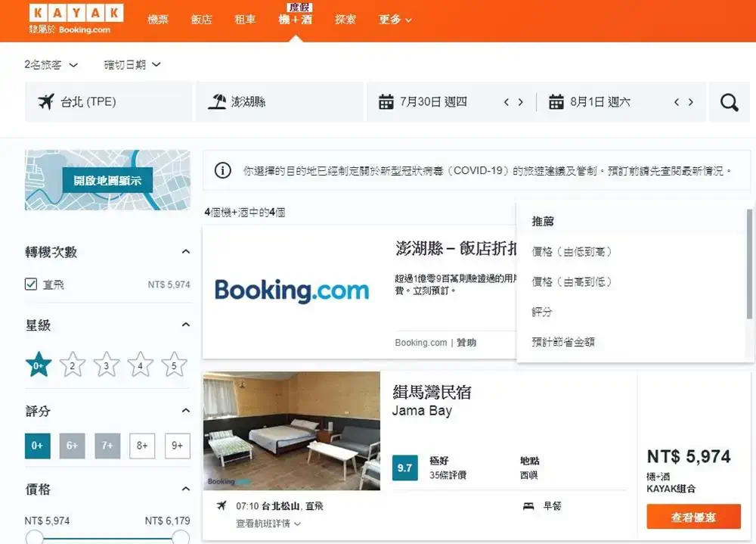Viewport: 756px width, 544px height.
Task: Click the magnifying glass search icon
Action: pyautogui.click(x=729, y=102)
